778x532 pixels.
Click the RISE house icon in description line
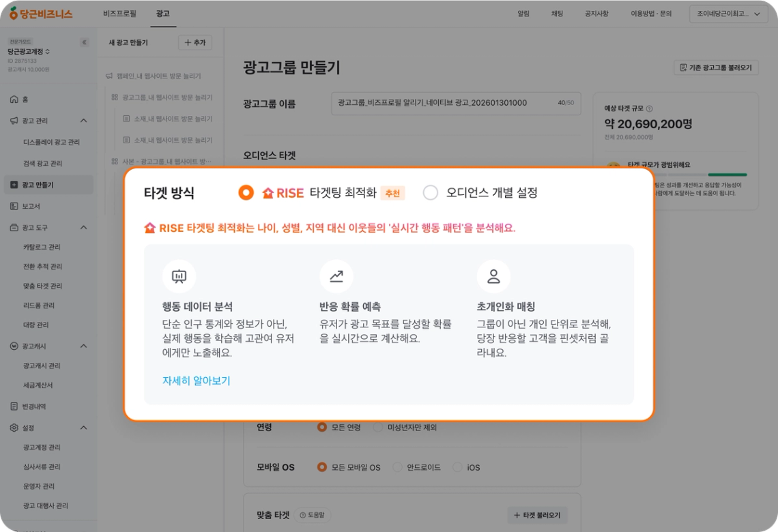coord(150,228)
